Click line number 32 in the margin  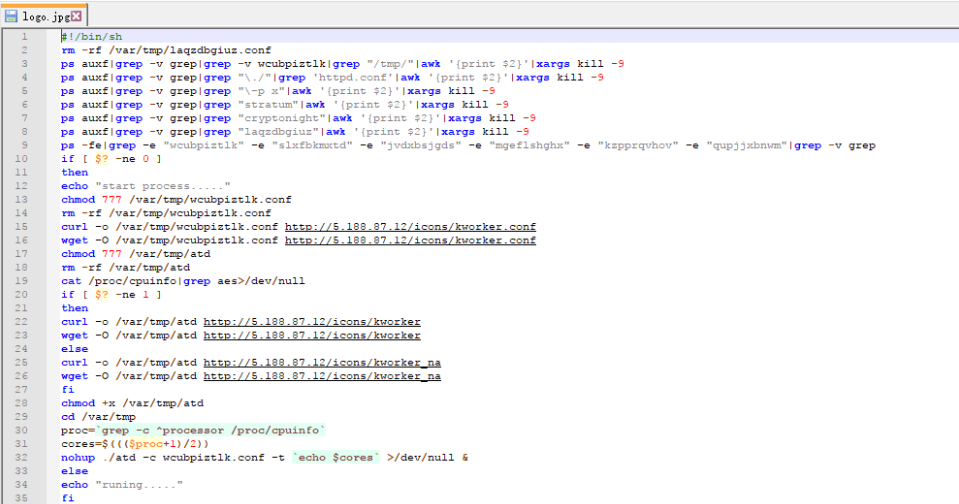pyautogui.click(x=21, y=458)
